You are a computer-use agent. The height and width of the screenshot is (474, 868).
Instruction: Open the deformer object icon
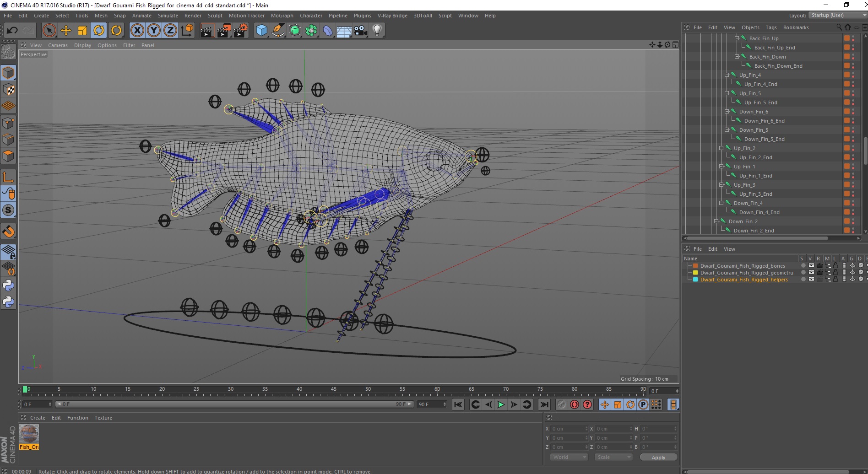(328, 31)
